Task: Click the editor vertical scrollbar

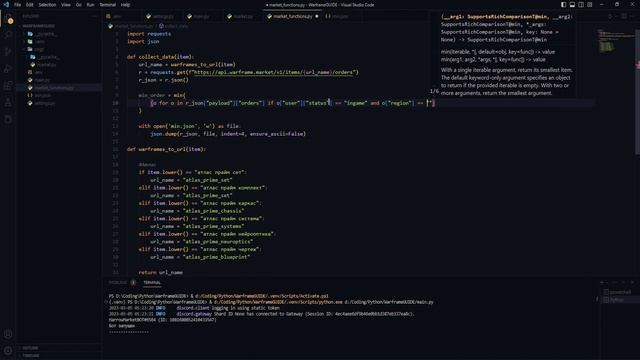Action: click(637, 92)
